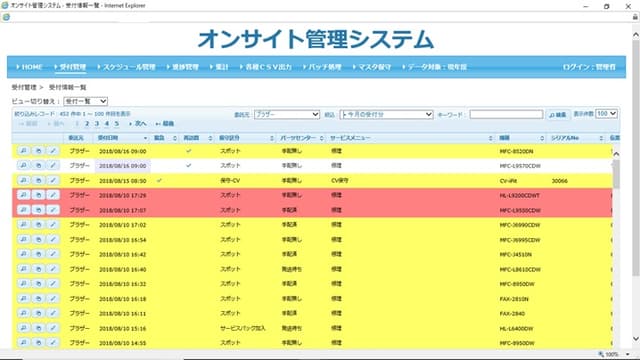
Task: Open the スケジュール管理 menu
Action: [126, 67]
